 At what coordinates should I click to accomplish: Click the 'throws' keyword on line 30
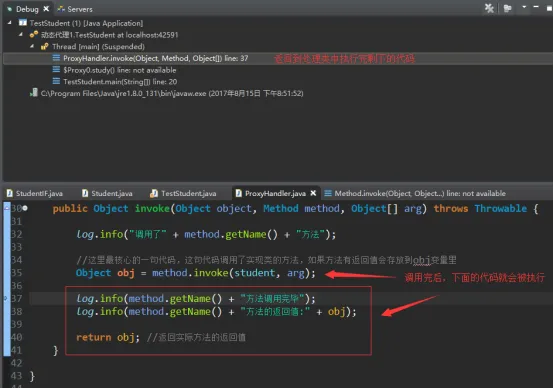pyautogui.click(x=450, y=208)
